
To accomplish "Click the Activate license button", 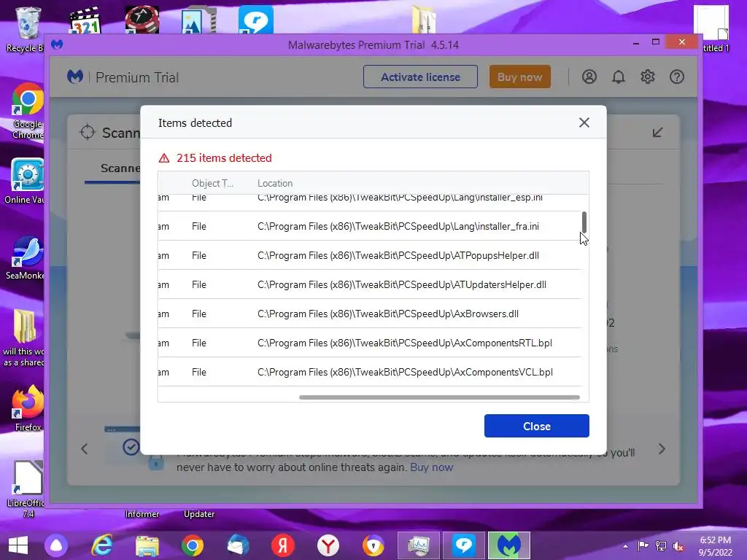I will click(420, 77).
